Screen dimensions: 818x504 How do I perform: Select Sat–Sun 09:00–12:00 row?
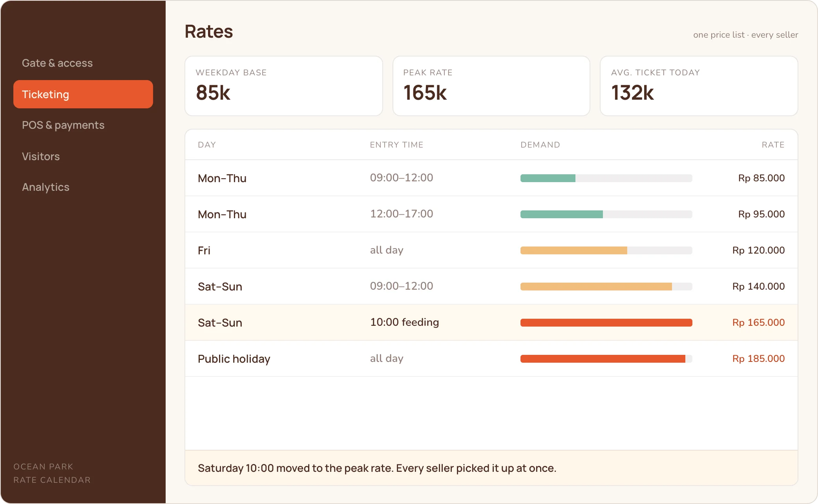coord(491,286)
